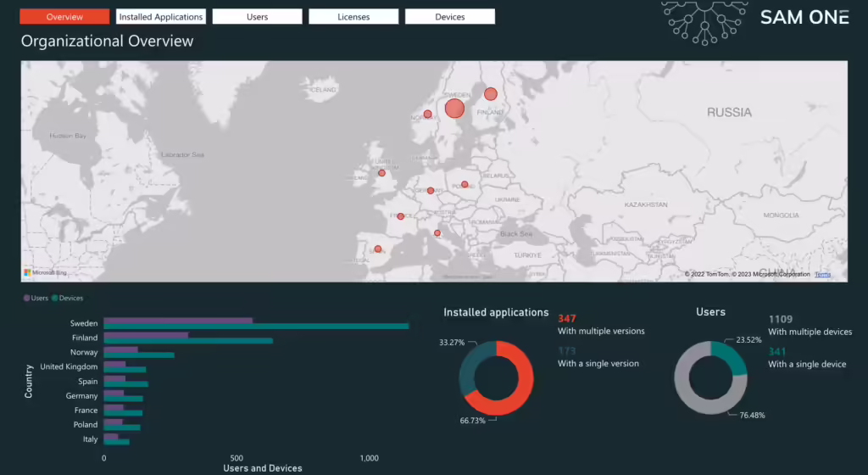Go to the Licenses tab
868x475 pixels.
tap(353, 17)
